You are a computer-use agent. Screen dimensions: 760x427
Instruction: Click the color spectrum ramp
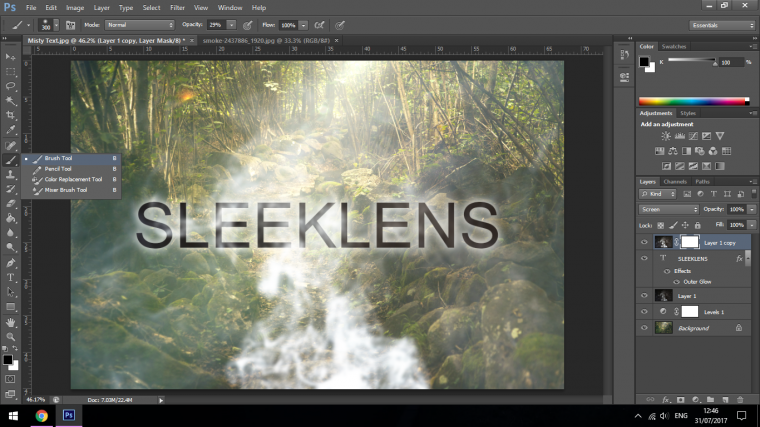[x=694, y=101]
